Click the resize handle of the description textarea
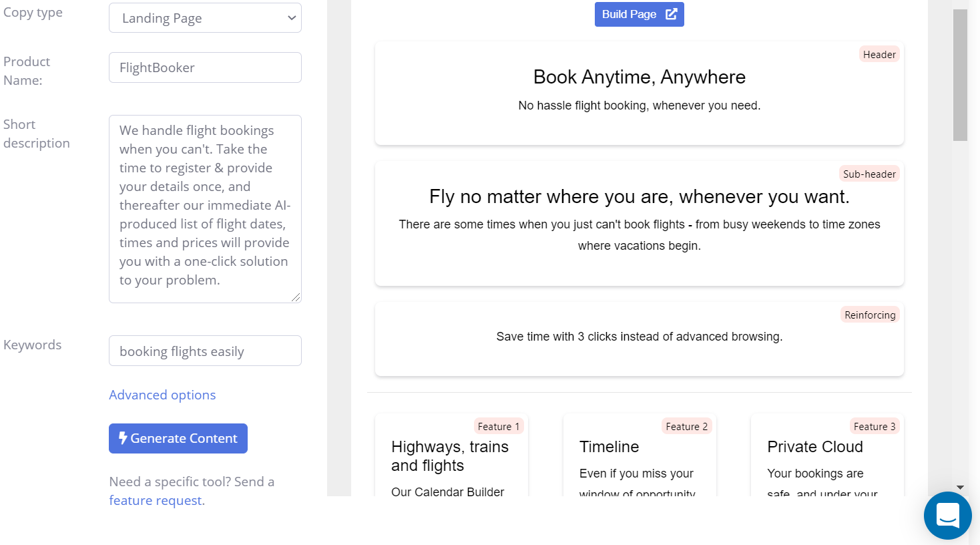 [296, 298]
